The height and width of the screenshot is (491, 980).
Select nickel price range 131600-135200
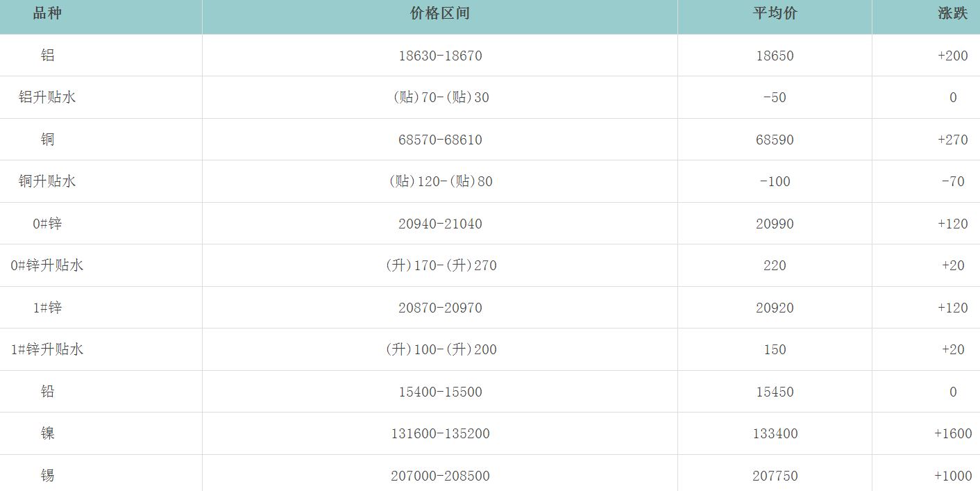click(440, 433)
